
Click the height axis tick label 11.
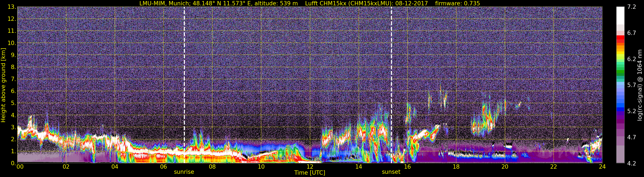pos(11,31)
